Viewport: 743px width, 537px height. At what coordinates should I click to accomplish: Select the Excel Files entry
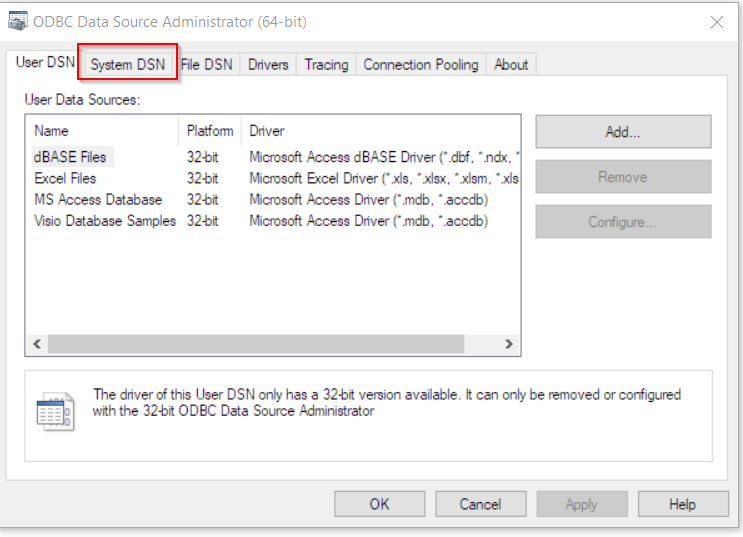pos(65,178)
